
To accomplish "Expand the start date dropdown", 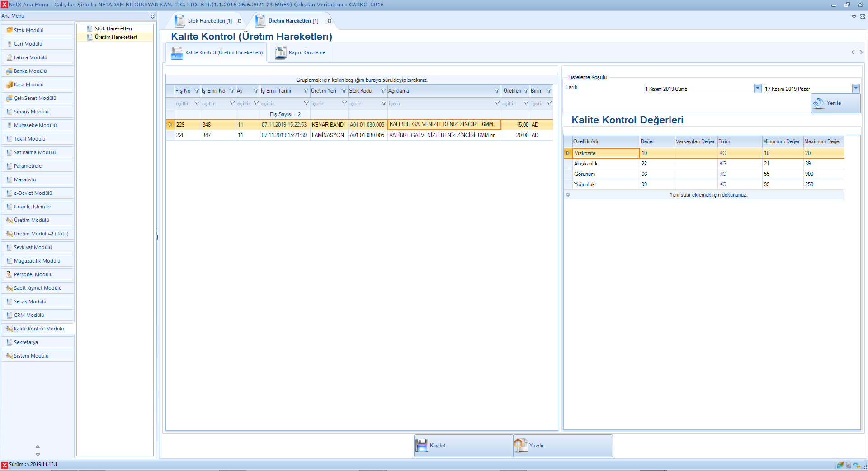I will 758,89.
